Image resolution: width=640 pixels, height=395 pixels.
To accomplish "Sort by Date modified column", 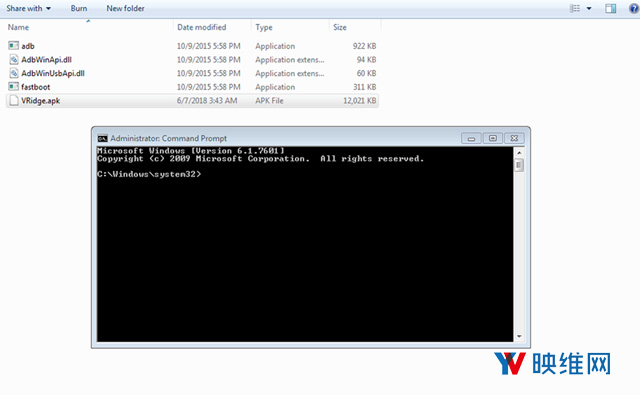I will 202,27.
